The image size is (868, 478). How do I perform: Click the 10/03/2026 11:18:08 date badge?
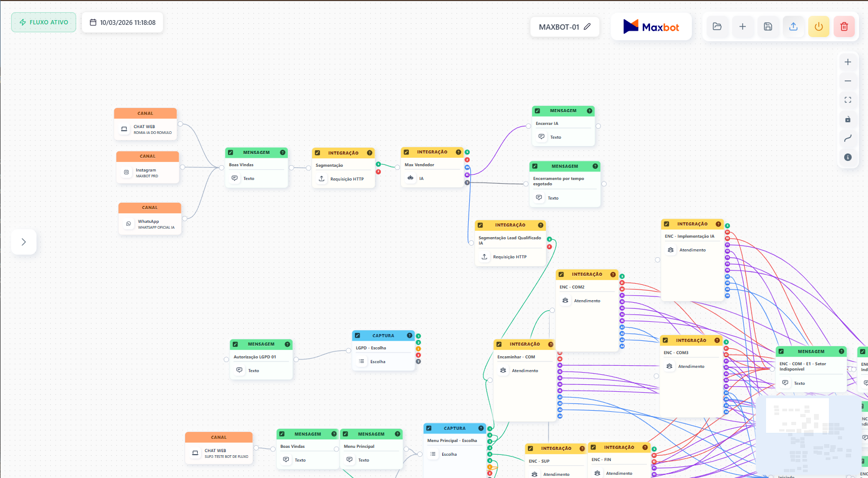point(123,22)
